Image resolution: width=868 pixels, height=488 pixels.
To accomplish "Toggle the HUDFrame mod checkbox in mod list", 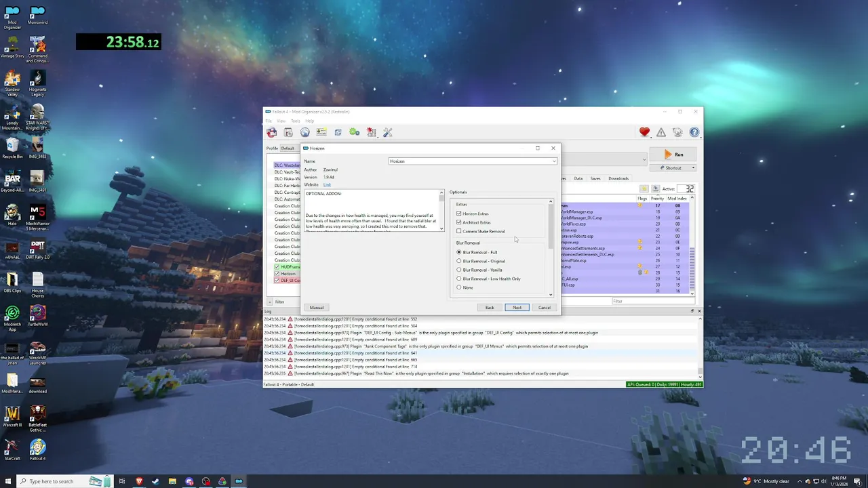I will pos(277,267).
